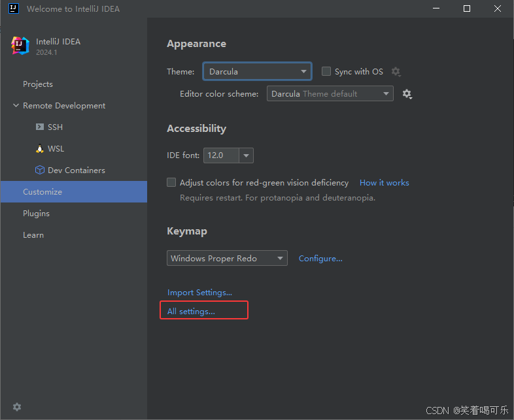514x420 pixels.
Task: Click the IJ title bar app icon
Action: click(14, 8)
